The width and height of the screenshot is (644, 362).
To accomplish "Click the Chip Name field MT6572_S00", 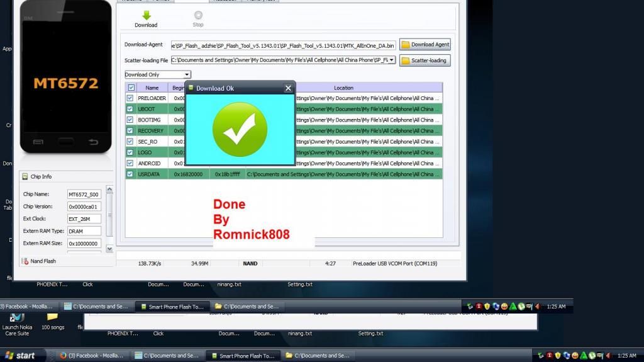I will point(84,195).
